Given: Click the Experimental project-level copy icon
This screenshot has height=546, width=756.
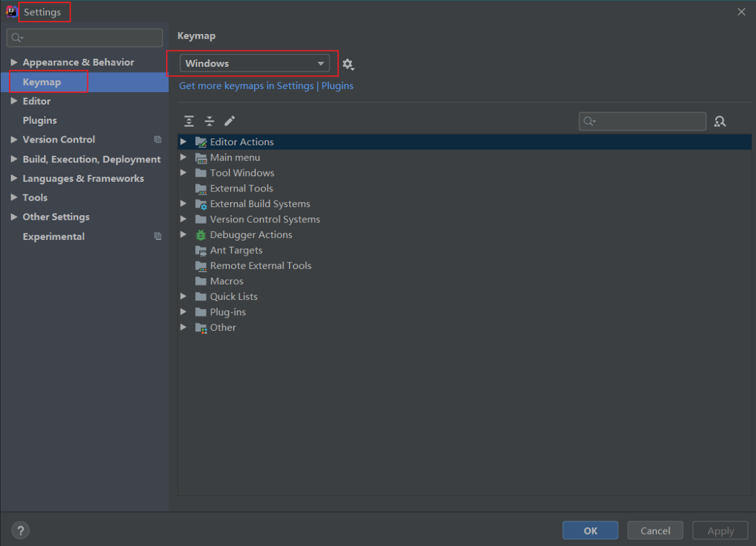Looking at the screenshot, I should click(158, 236).
